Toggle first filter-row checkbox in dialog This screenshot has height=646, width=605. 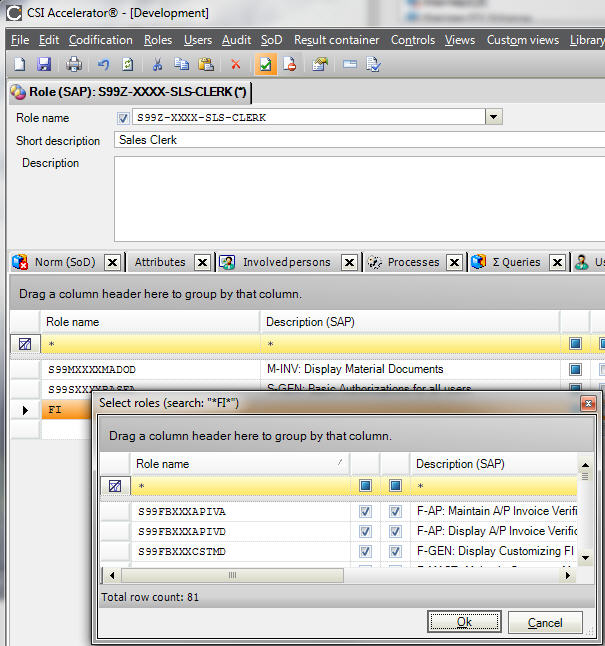pyautogui.click(x=365, y=486)
